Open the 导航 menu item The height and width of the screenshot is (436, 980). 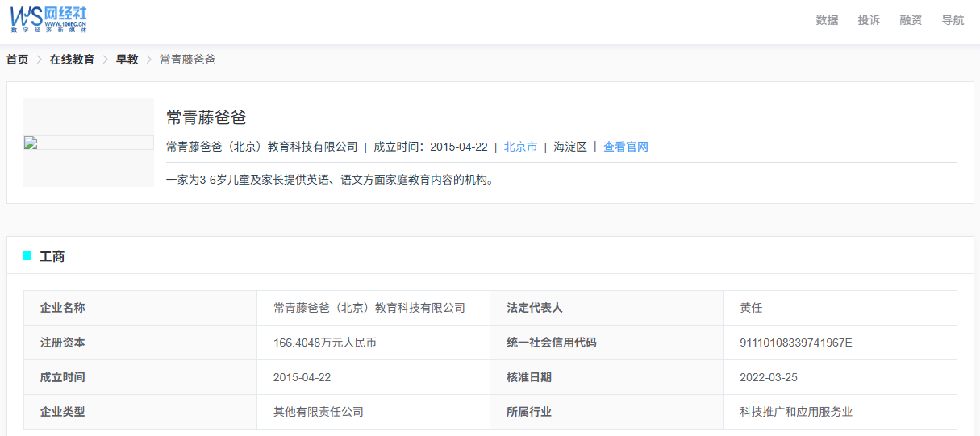pos(953,20)
